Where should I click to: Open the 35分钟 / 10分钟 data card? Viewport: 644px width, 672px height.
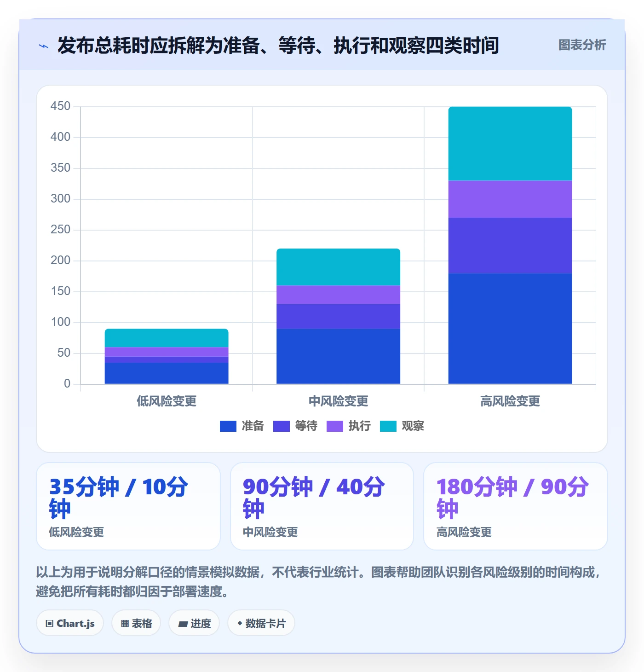click(128, 506)
